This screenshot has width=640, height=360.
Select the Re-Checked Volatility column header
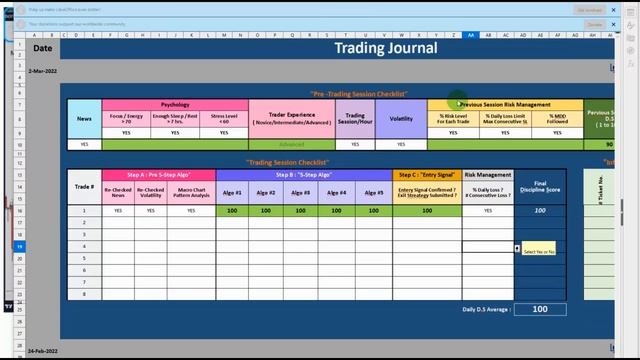[151, 193]
